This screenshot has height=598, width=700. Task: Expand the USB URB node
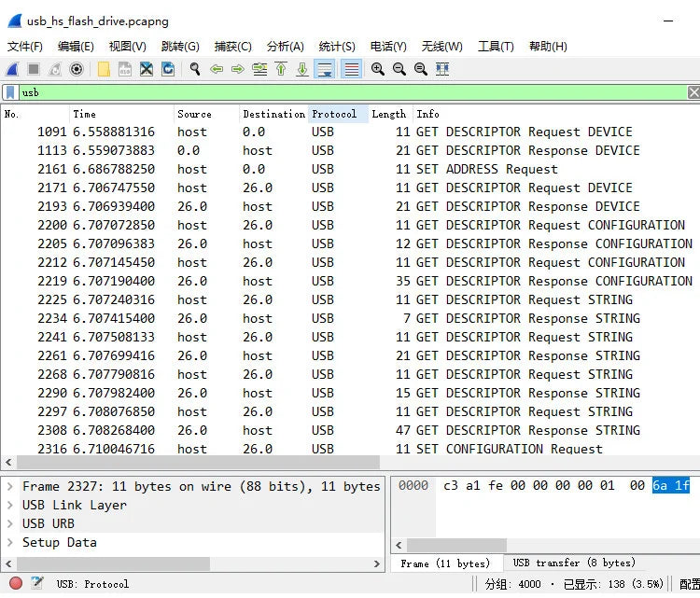coord(10,523)
